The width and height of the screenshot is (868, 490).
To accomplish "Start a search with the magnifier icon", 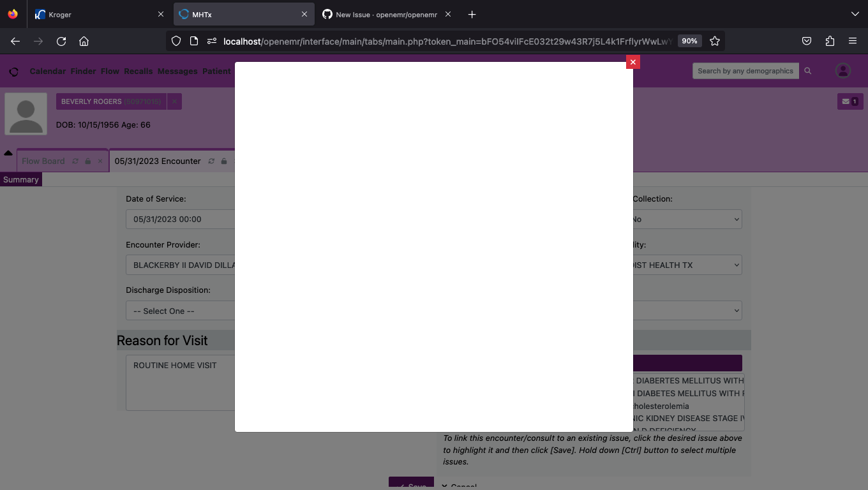I will [x=808, y=71].
